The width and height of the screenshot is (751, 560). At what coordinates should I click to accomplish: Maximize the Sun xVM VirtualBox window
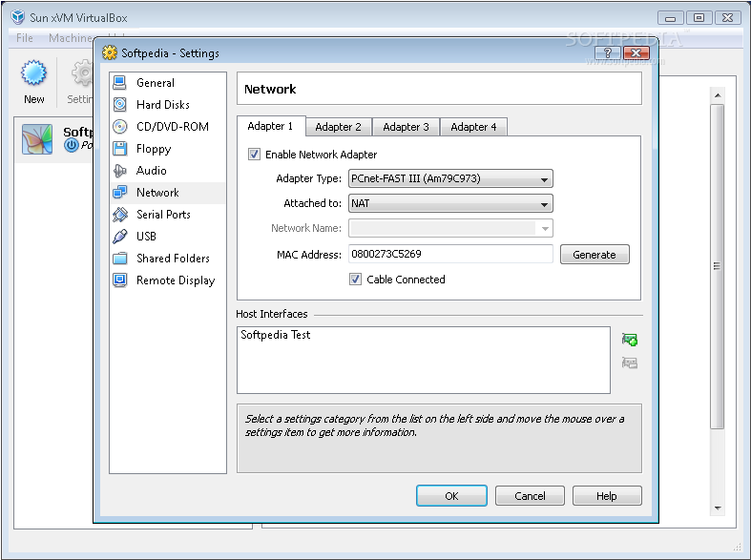pyautogui.click(x=699, y=18)
